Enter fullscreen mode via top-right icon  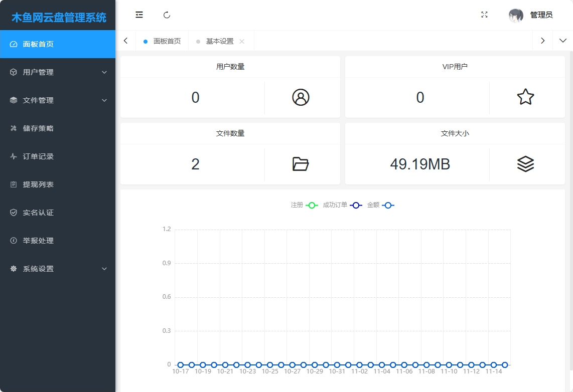tap(484, 15)
